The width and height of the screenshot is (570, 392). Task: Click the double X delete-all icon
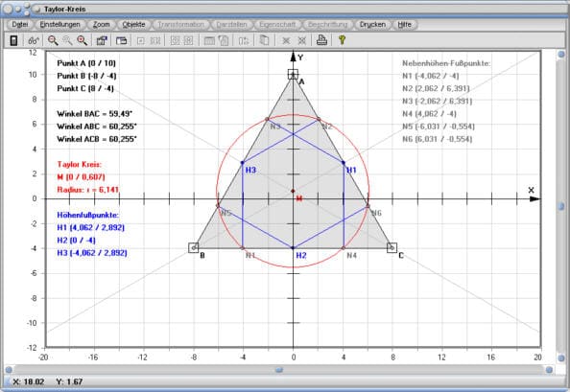pos(302,40)
